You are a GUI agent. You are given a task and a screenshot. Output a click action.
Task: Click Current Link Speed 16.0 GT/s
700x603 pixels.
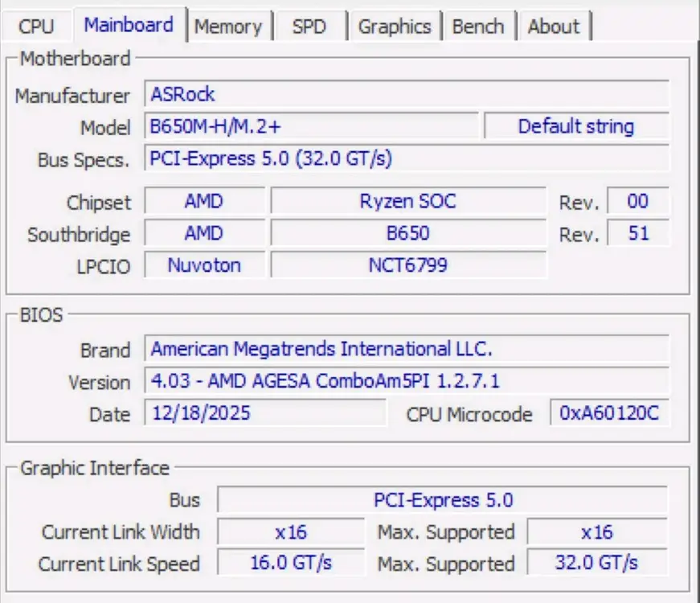(x=291, y=563)
